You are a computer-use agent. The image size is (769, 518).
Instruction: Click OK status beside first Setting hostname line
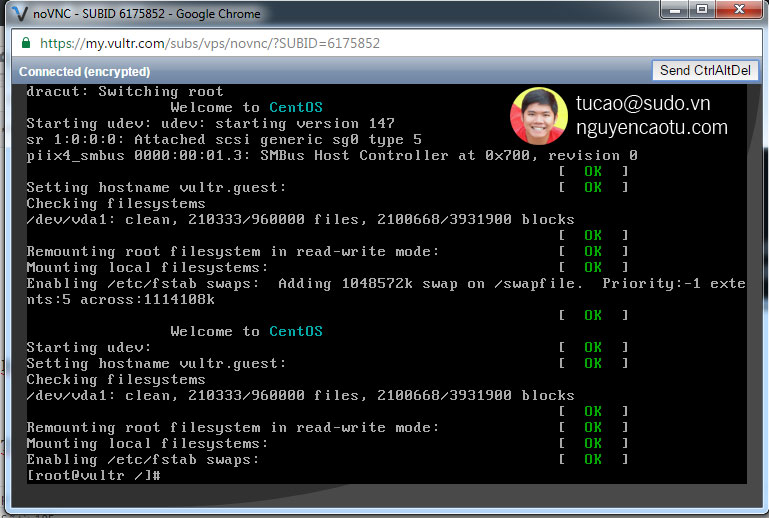pyautogui.click(x=593, y=187)
